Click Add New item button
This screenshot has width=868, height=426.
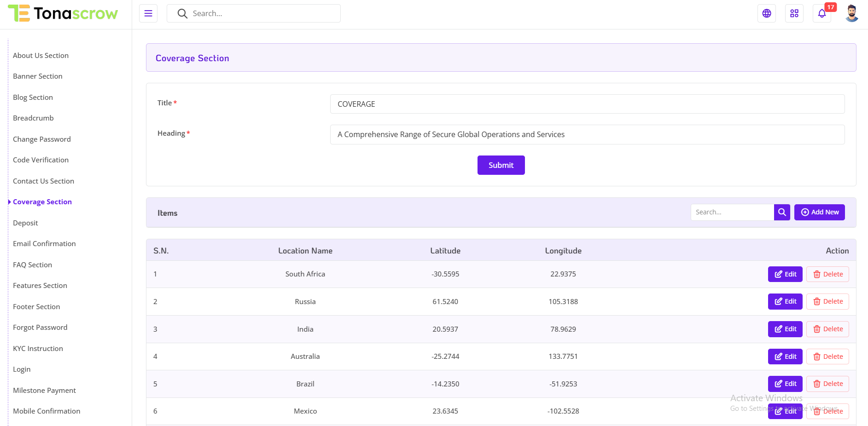pyautogui.click(x=820, y=212)
